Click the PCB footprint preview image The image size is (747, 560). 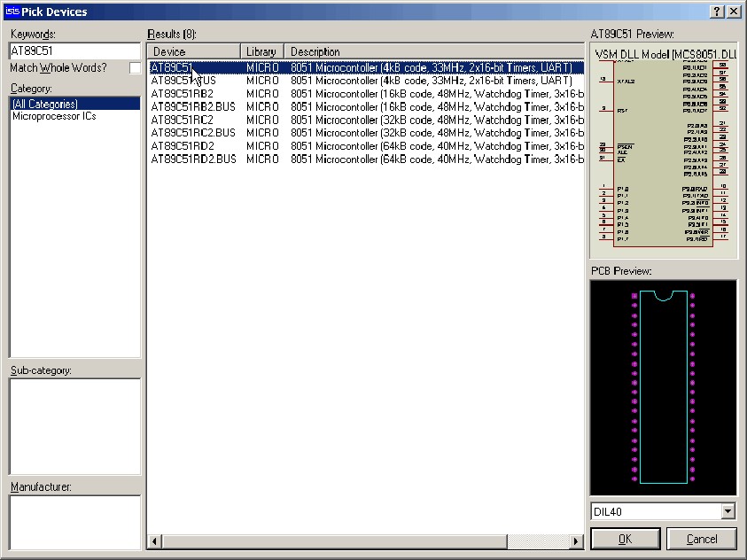point(664,387)
